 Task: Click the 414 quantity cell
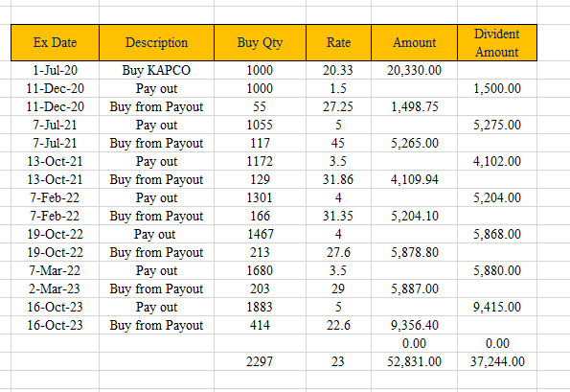pyautogui.click(x=260, y=325)
